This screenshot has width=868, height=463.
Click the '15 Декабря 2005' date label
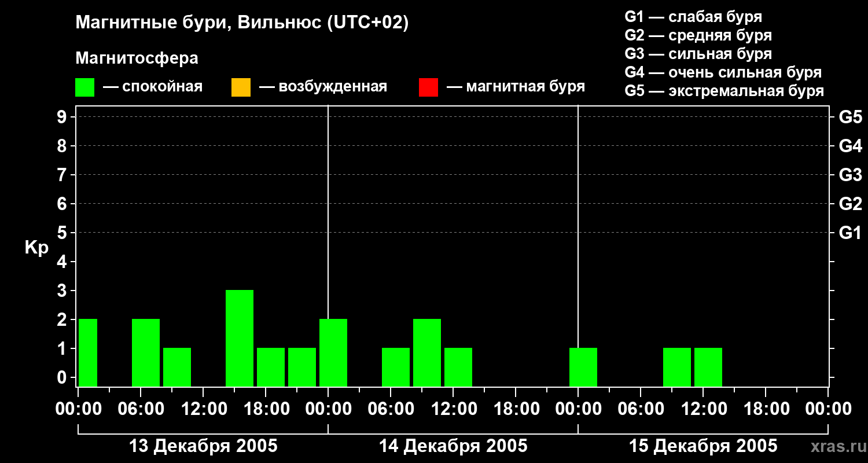[703, 446]
